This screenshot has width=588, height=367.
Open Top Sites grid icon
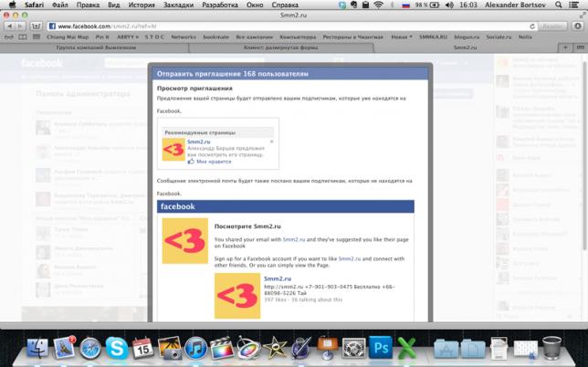coord(37,37)
